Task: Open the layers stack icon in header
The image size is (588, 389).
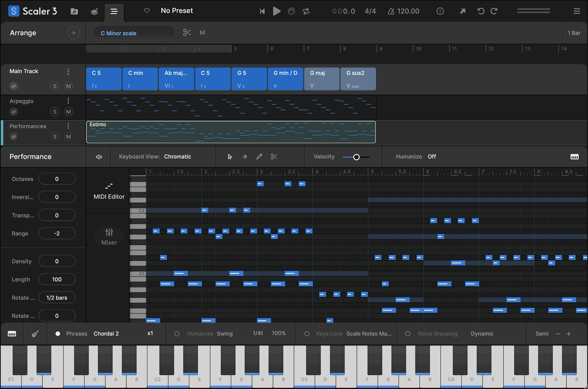Action: click(x=94, y=11)
